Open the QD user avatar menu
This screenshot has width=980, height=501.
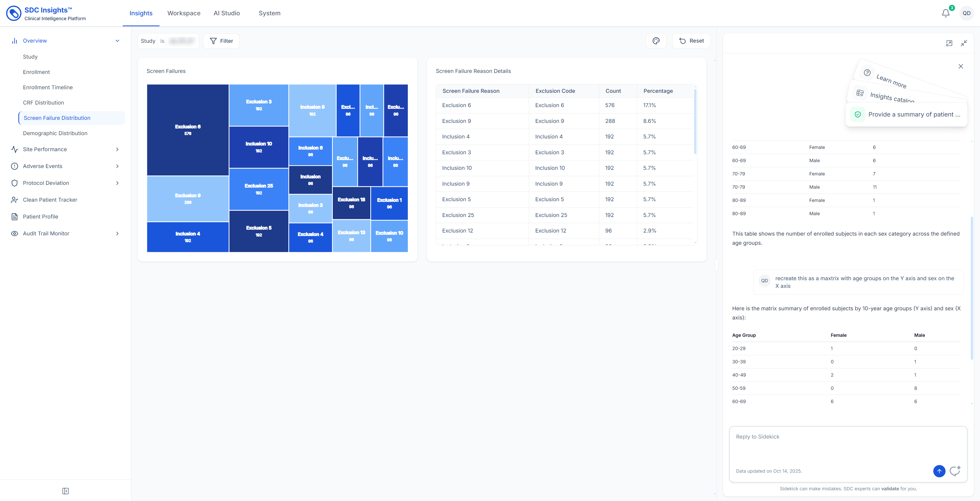[x=966, y=13]
